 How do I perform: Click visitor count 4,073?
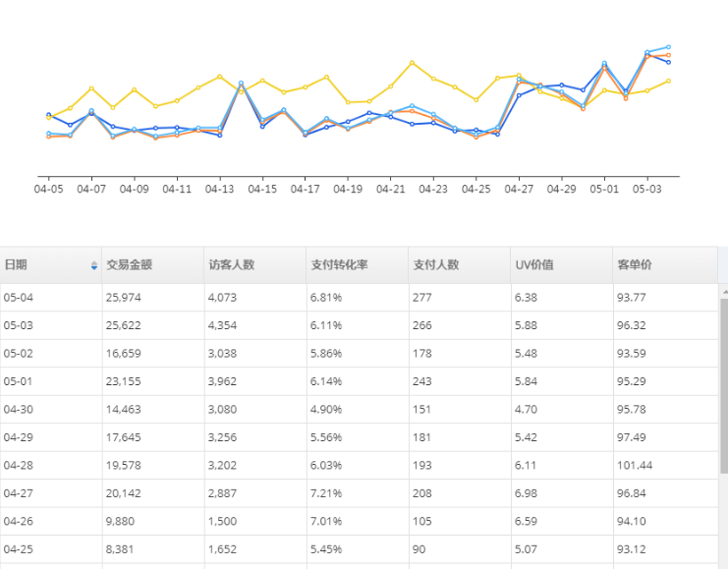pos(222,297)
